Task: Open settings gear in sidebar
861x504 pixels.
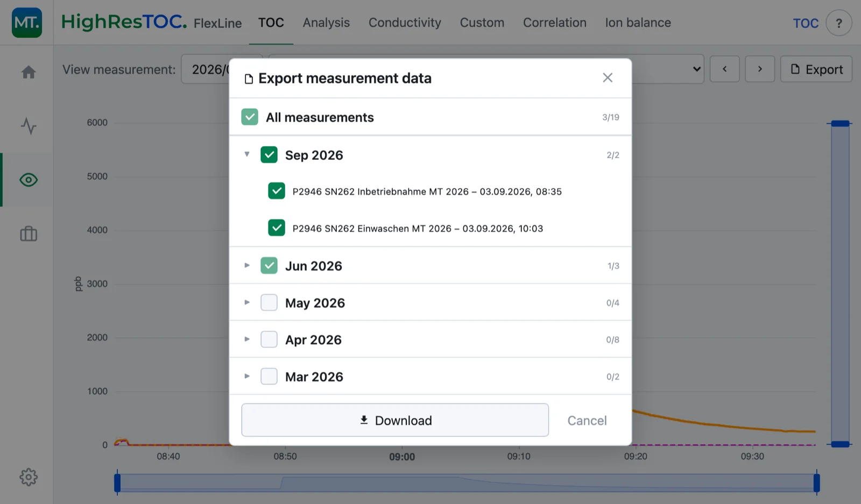Action: tap(29, 477)
